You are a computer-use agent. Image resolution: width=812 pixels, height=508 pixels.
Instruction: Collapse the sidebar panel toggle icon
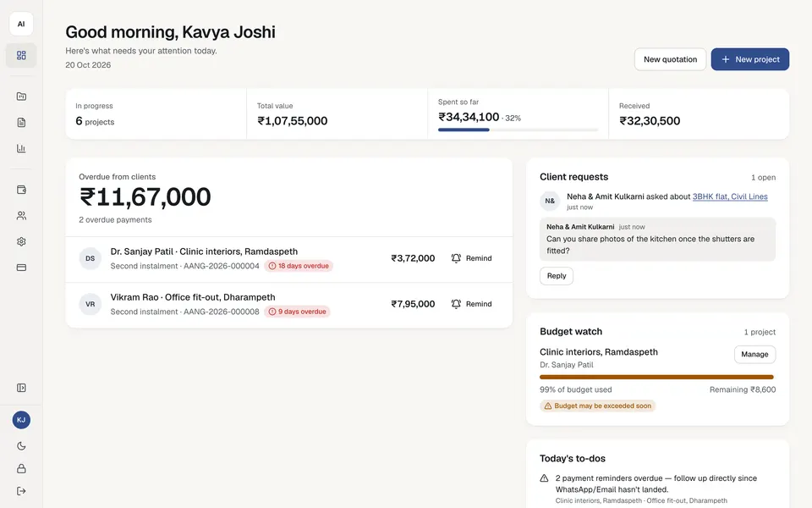point(21,388)
